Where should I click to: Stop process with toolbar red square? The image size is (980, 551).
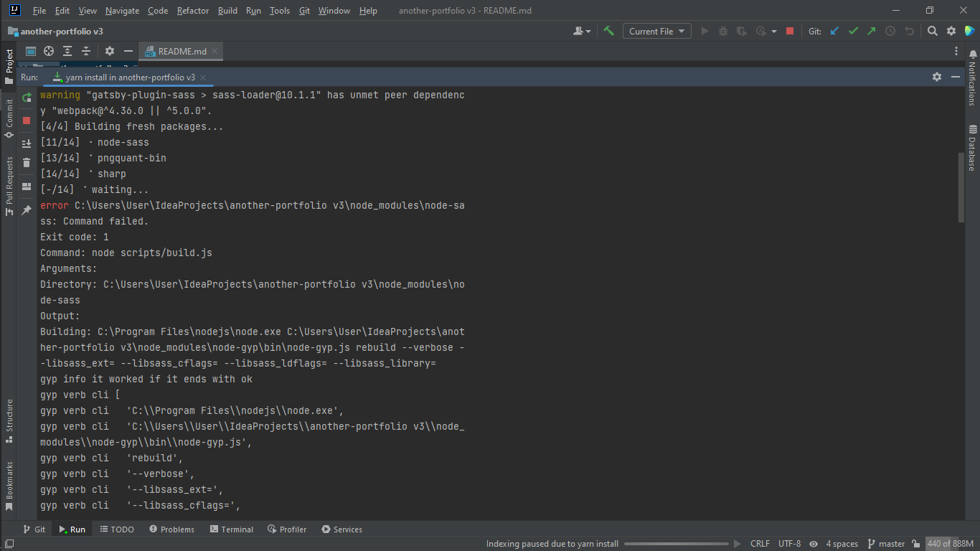pos(790,31)
